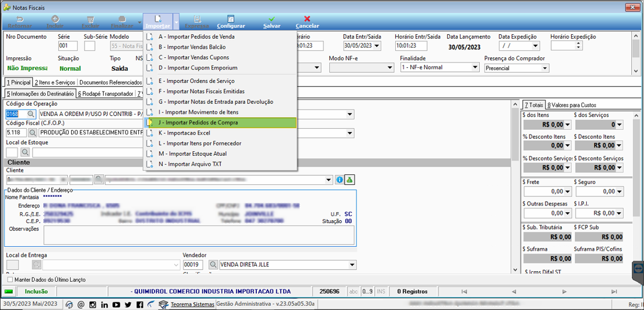
Task: Expand the Finalidade dropdown
Action: 475,67
